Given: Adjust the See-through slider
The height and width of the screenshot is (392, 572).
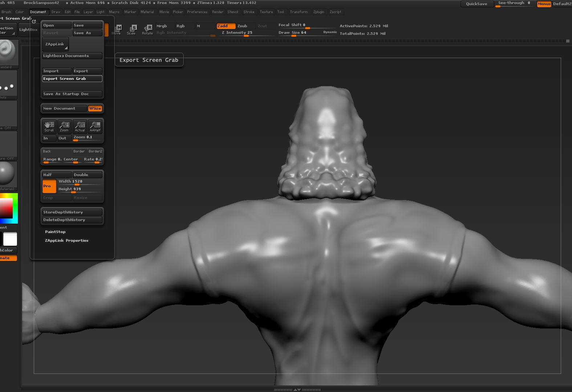Looking at the screenshot, I should tap(514, 4).
